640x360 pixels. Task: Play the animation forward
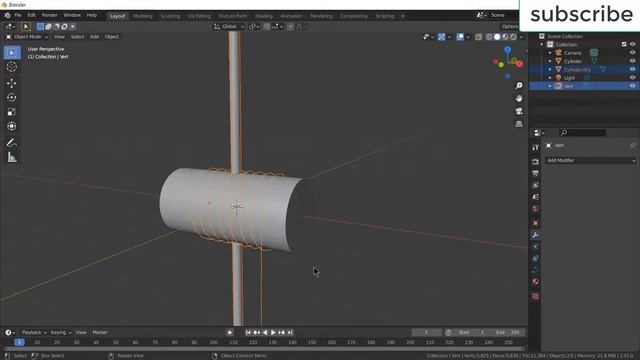click(x=273, y=333)
